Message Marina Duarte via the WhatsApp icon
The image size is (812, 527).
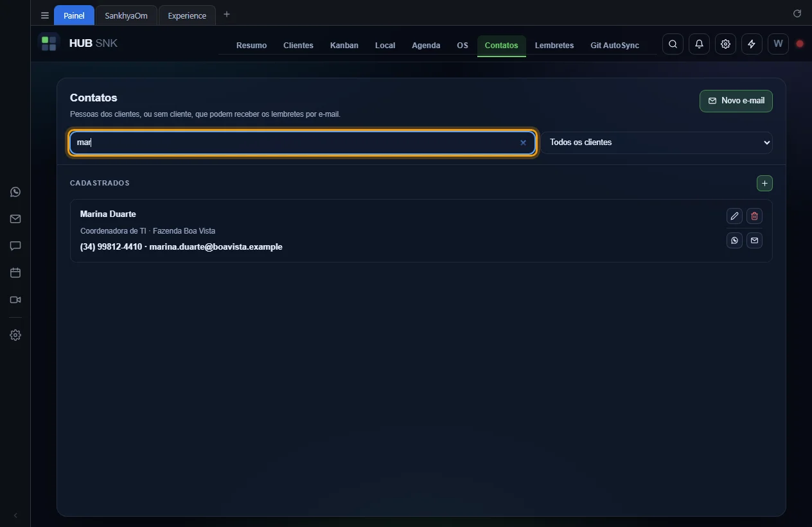(734, 240)
